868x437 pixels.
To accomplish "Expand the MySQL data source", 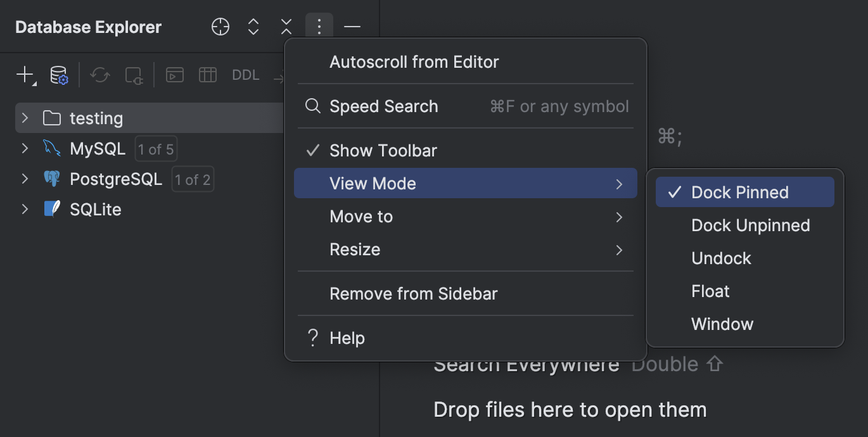I will [x=24, y=148].
